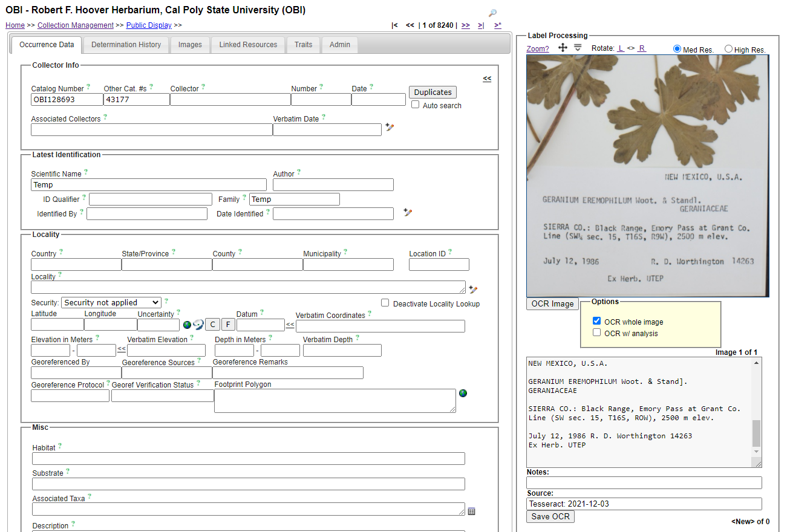Open the pencil editor next to Verbatim Date

click(390, 128)
